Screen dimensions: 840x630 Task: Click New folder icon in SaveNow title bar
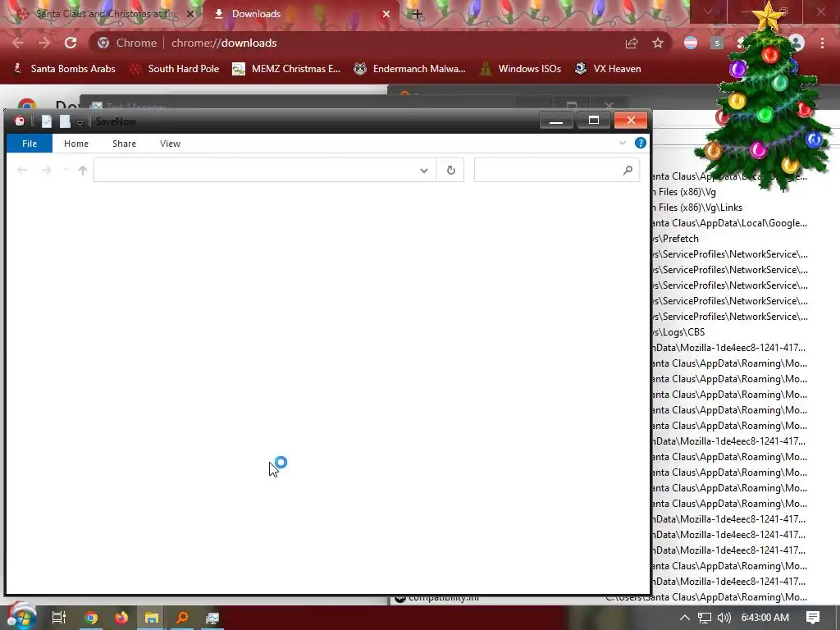(x=65, y=121)
